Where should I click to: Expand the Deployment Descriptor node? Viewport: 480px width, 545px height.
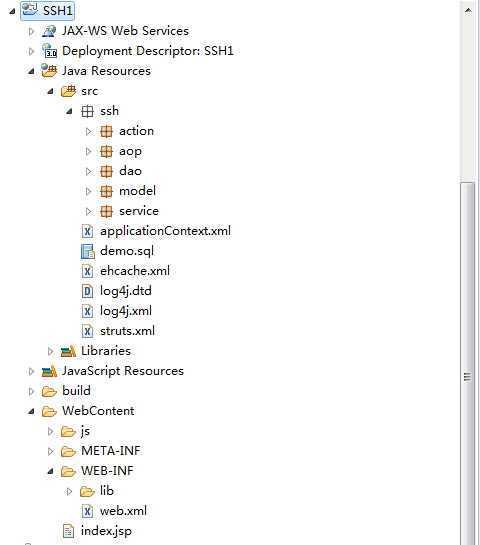(31, 51)
